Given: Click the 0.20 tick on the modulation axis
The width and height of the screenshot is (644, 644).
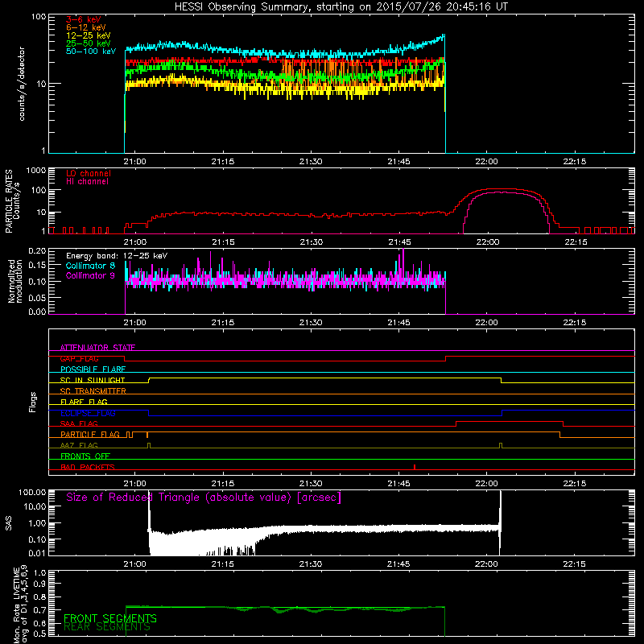Looking at the screenshot, I should 37,251.
